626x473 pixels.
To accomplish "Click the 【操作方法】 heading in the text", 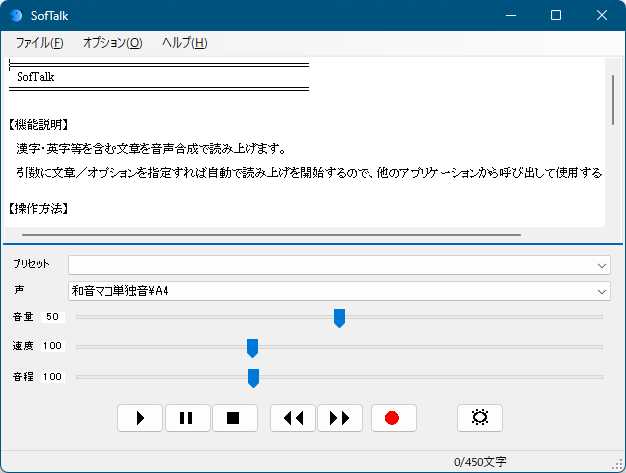I will tap(38, 208).
